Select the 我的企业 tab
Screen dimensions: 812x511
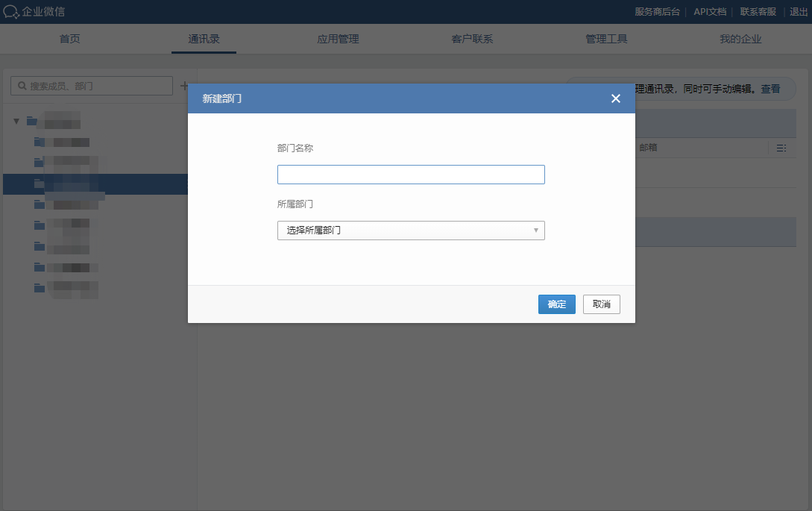(740, 39)
